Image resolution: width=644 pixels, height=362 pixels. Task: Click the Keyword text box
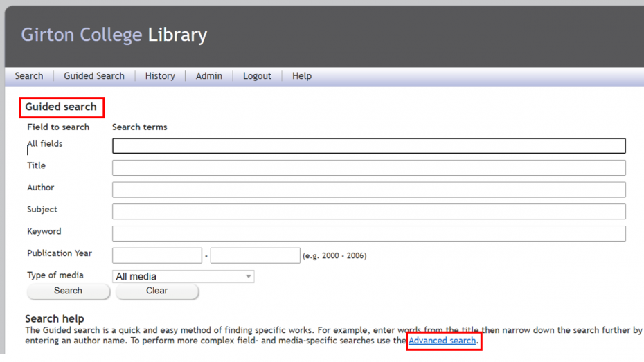[x=368, y=234]
